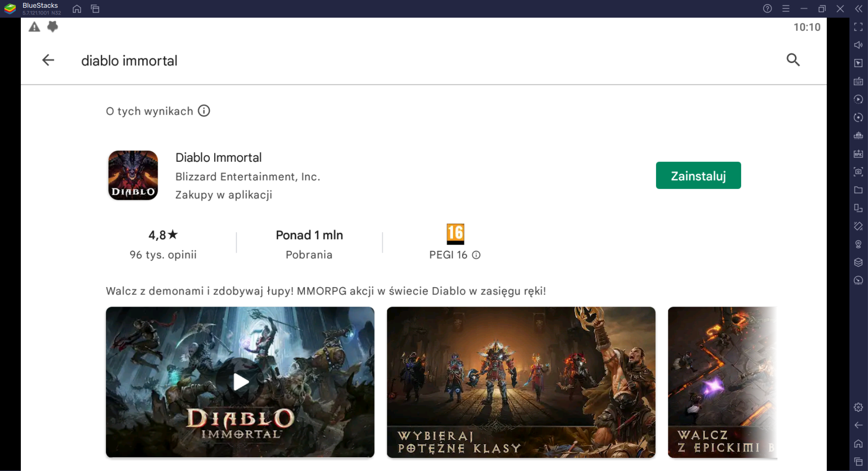The image size is (868, 471).
Task: Click the BlueStacks logo in title bar
Action: tap(10, 9)
